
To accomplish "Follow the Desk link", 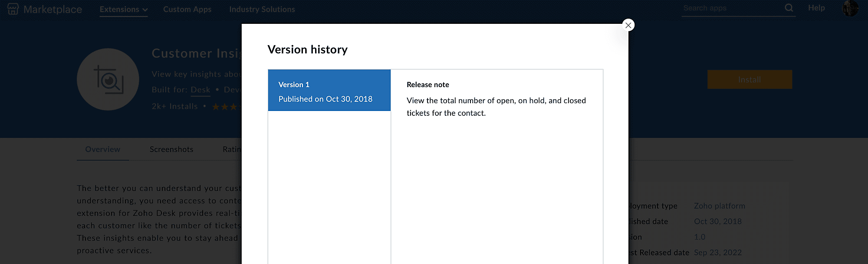I will pyautogui.click(x=200, y=90).
